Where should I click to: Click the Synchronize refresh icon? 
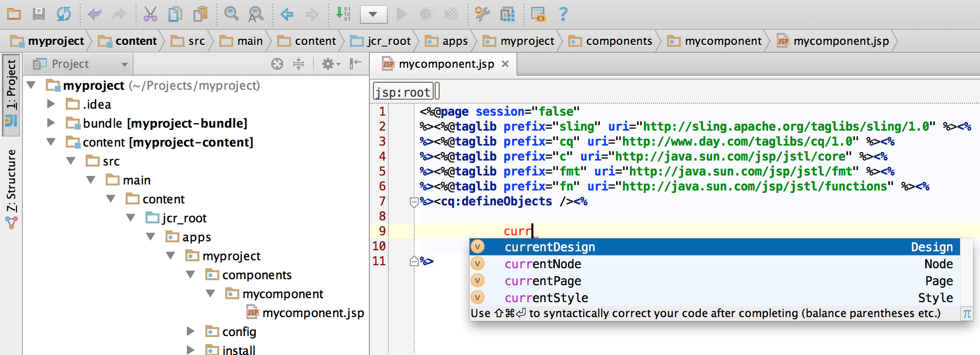click(x=63, y=14)
